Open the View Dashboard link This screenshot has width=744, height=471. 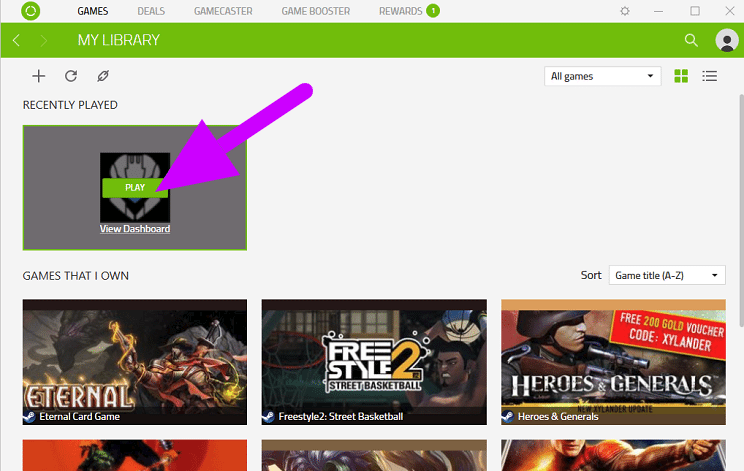coord(135,229)
